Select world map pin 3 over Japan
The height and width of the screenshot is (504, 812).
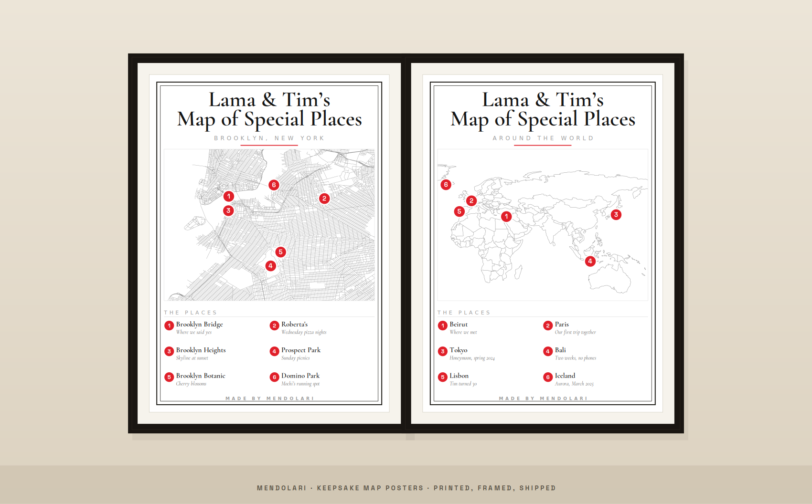click(616, 215)
